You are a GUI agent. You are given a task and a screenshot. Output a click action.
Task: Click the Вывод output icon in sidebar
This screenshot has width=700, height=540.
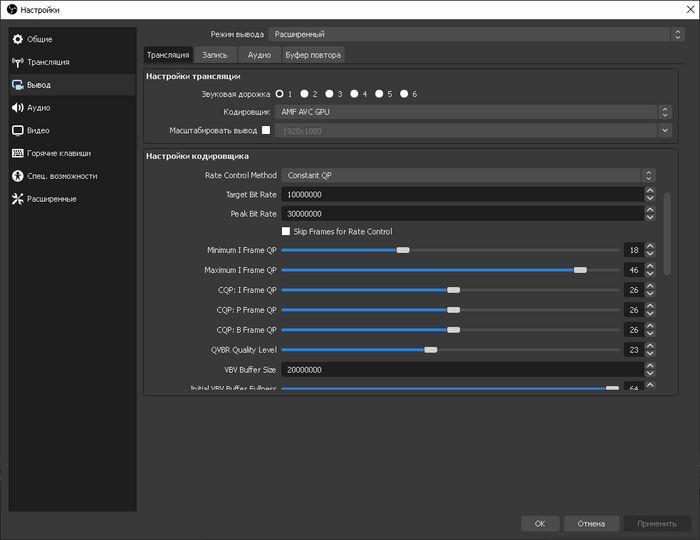coord(18,85)
